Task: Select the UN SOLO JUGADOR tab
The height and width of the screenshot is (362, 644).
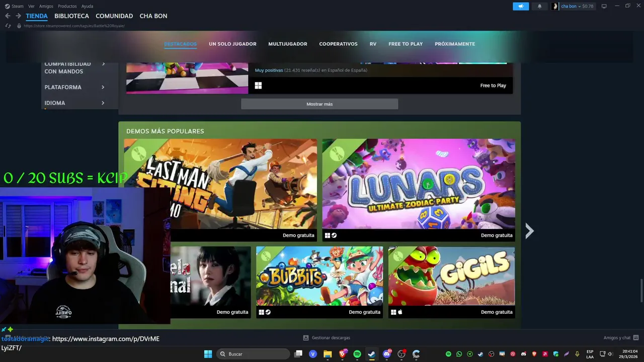Action: (x=232, y=44)
